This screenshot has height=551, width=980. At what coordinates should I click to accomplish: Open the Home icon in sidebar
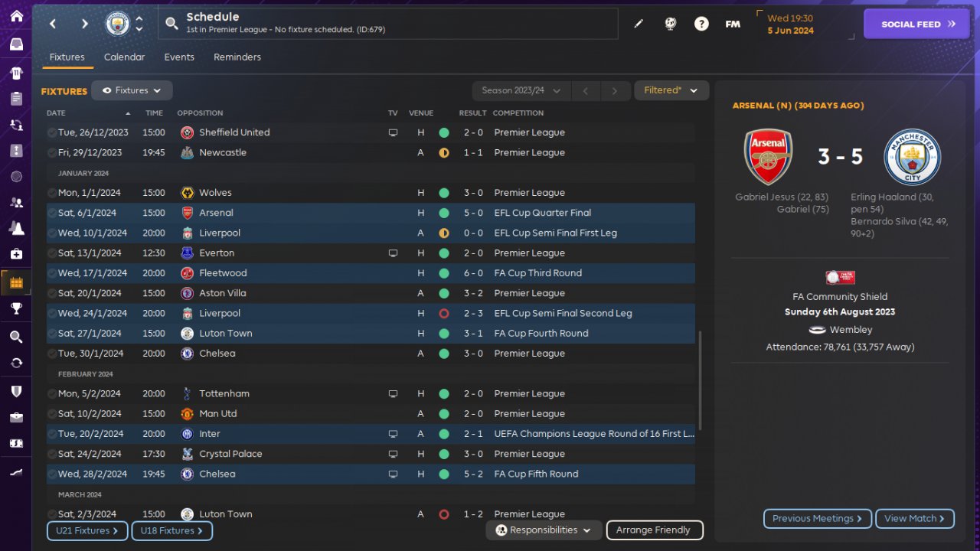click(16, 16)
